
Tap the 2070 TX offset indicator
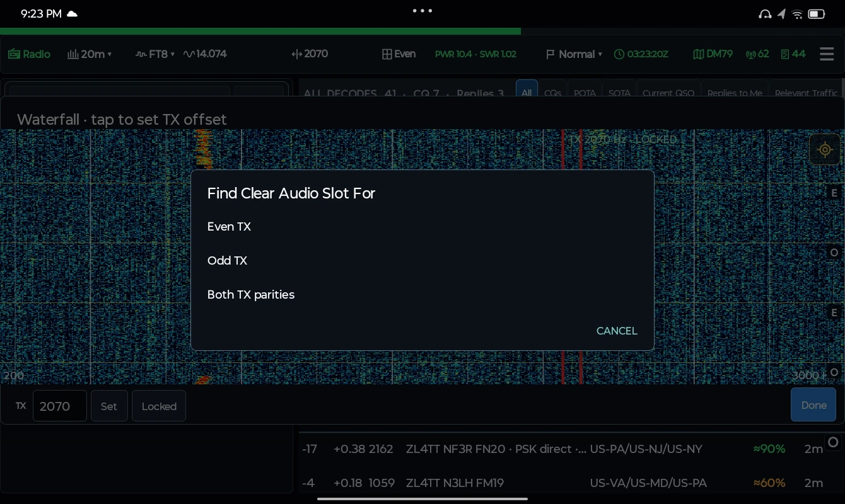310,54
